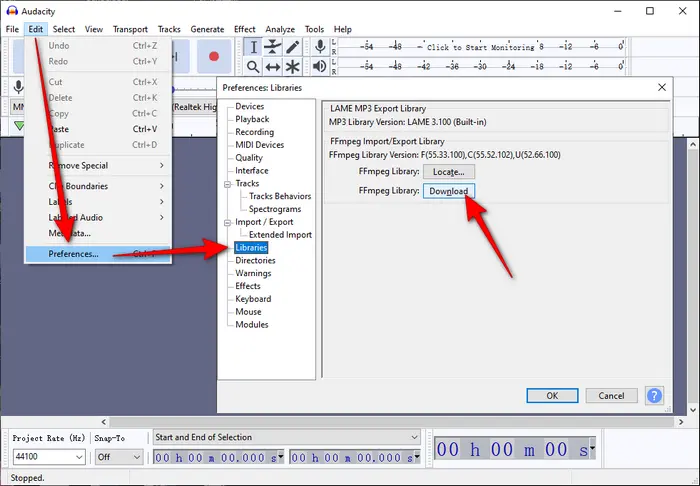Select Keyboard in preferences tree
Screen dimensions: 700x486
[x=253, y=299]
